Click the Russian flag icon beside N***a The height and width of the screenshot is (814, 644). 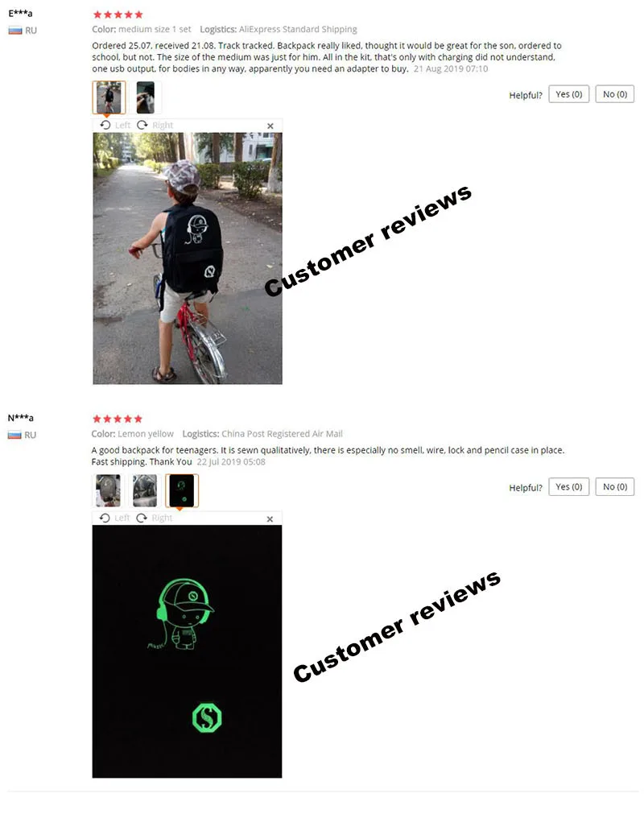pyautogui.click(x=14, y=435)
